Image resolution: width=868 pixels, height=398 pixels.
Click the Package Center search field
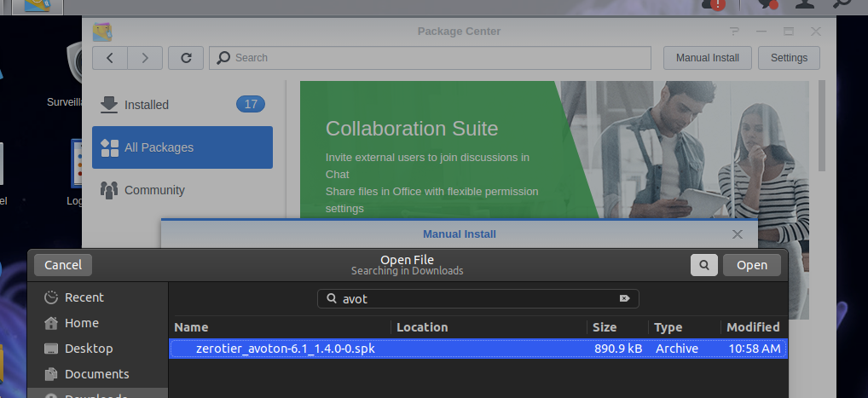click(430, 58)
